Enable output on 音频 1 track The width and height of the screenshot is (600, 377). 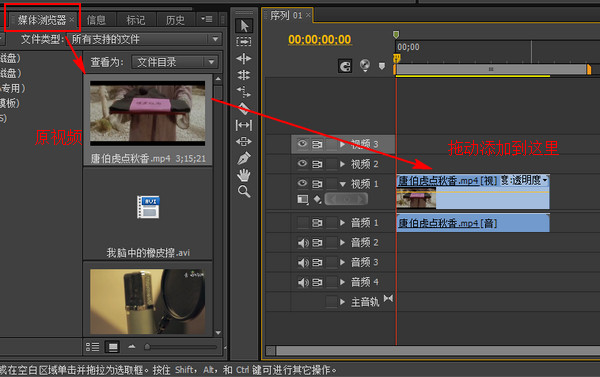303,222
